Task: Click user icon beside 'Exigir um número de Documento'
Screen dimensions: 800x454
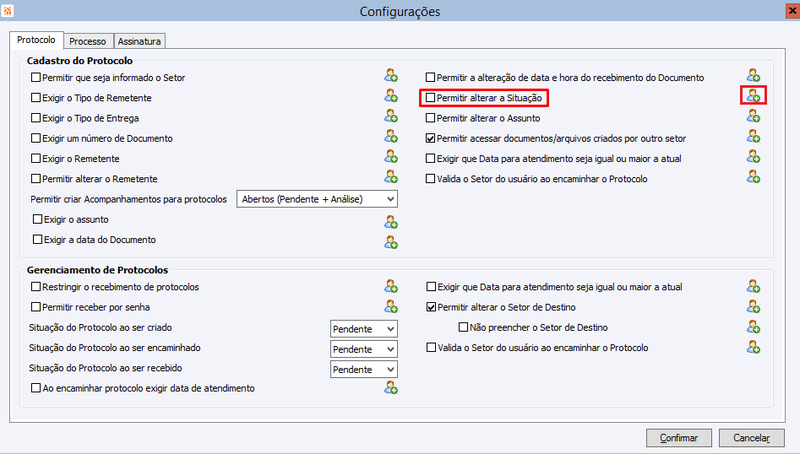Action: click(x=391, y=136)
